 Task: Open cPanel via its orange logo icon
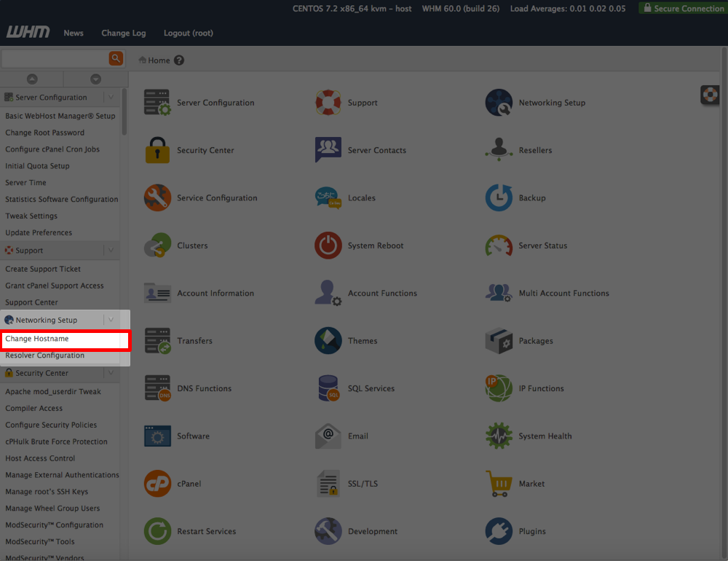157,483
